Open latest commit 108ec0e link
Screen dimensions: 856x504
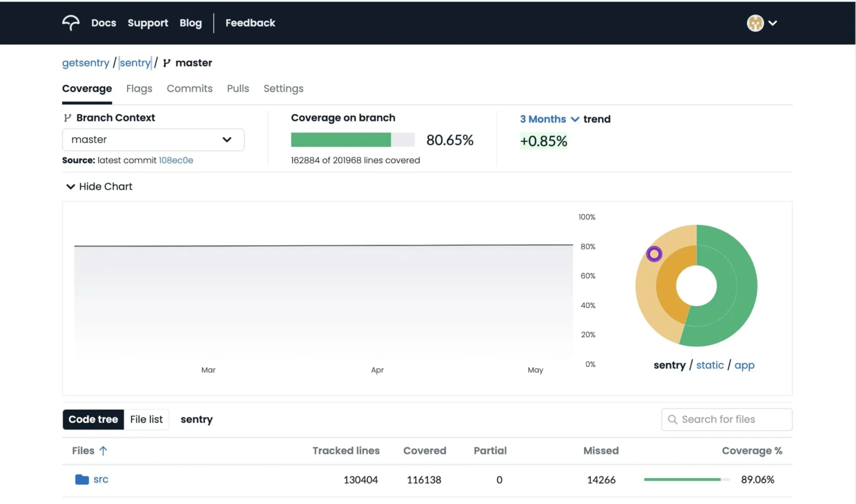(176, 160)
